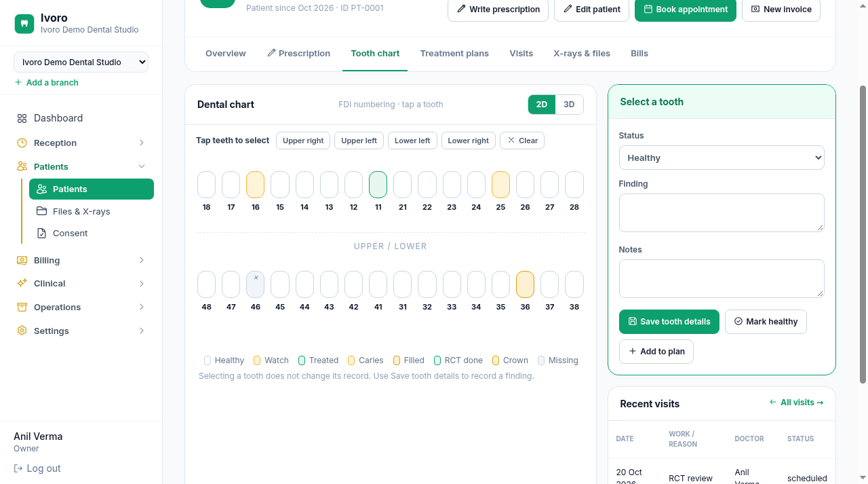
Task: Select tooth 21 on the chart
Action: tap(403, 185)
